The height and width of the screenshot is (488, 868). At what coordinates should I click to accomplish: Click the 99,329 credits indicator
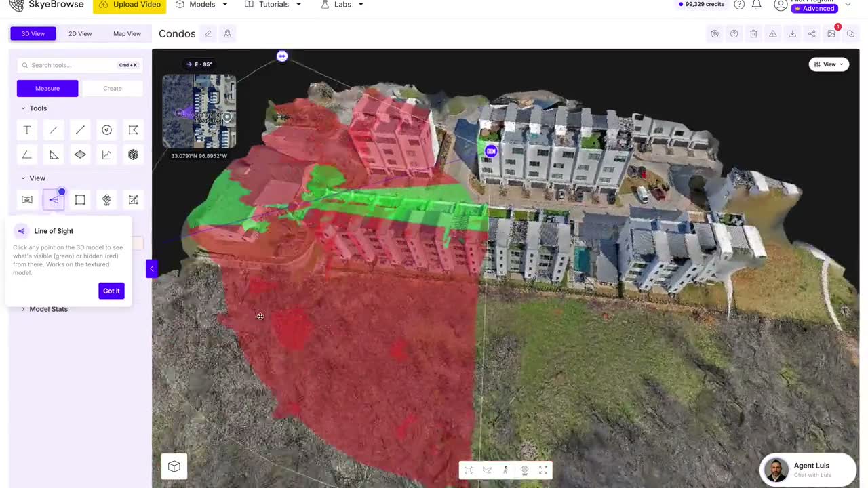click(x=701, y=5)
